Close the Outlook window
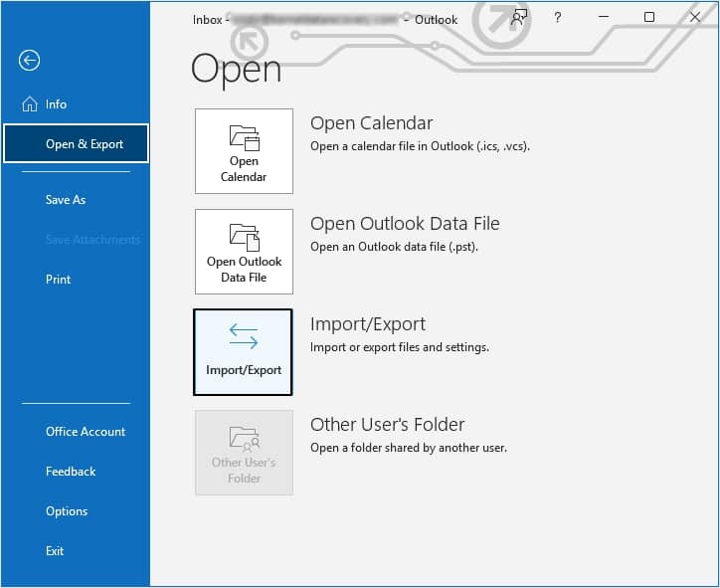Image resolution: width=720 pixels, height=588 pixels. (695, 17)
